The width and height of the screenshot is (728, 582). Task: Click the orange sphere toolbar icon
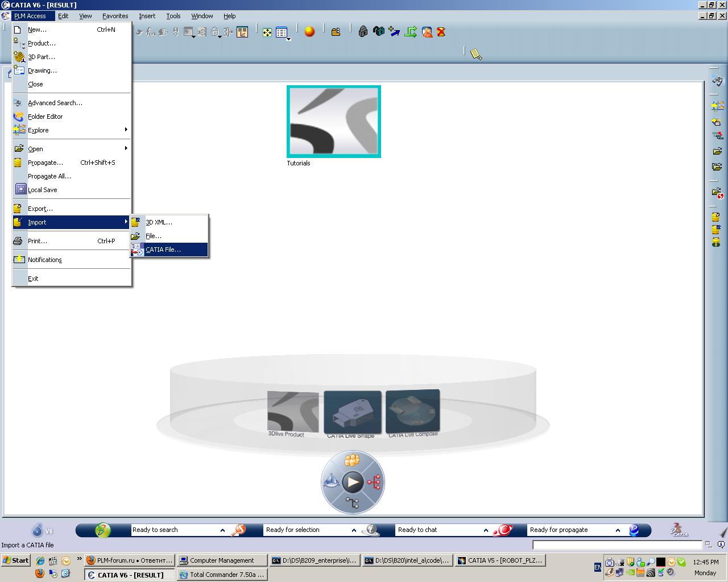click(310, 32)
